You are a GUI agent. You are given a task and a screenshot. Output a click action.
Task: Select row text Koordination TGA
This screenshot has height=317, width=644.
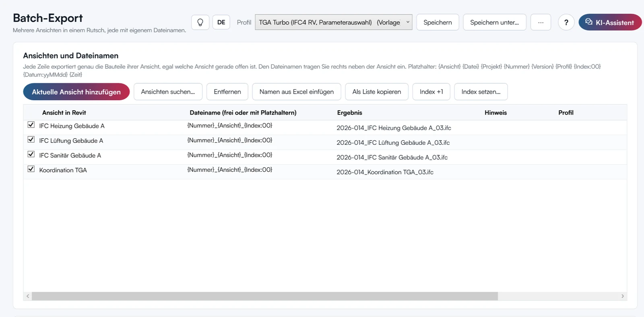point(63,170)
